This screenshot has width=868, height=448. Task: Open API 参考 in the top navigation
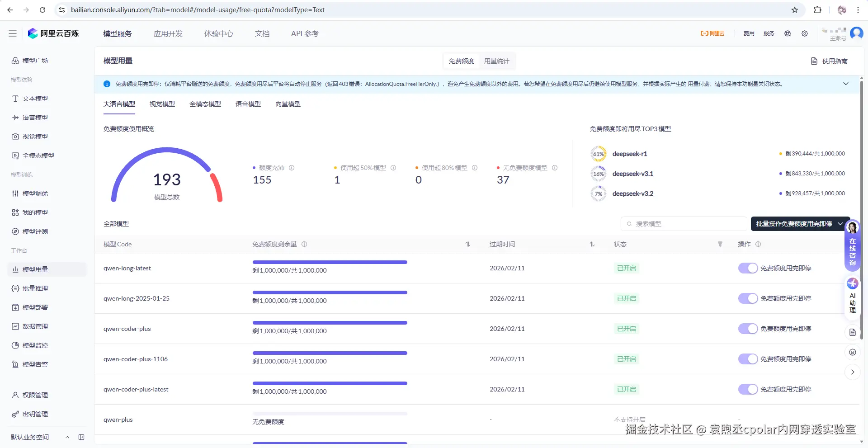305,33
